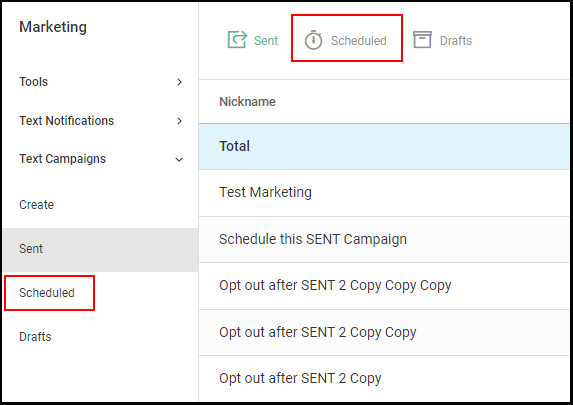Open Drafts in the sidebar
The image size is (573, 405).
(35, 337)
